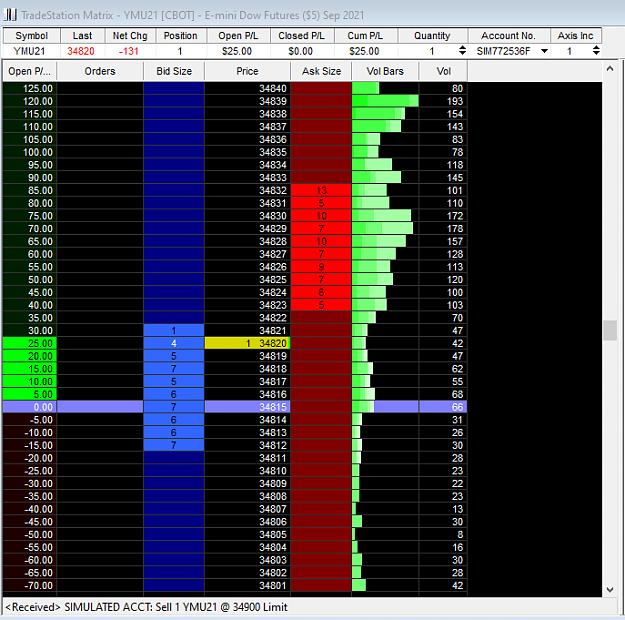Click the Closed P/L value $0.00

[301, 51]
